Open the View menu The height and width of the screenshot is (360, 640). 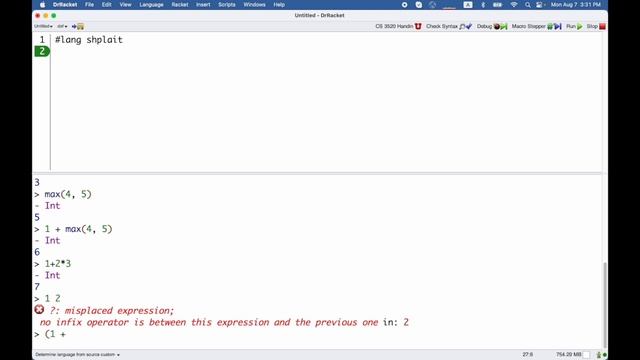click(x=125, y=4)
